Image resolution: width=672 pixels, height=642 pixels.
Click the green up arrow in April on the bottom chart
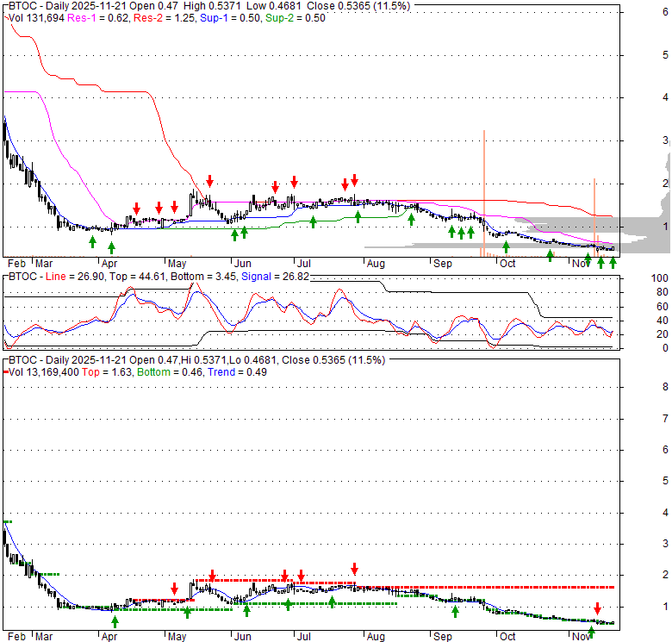[115, 620]
